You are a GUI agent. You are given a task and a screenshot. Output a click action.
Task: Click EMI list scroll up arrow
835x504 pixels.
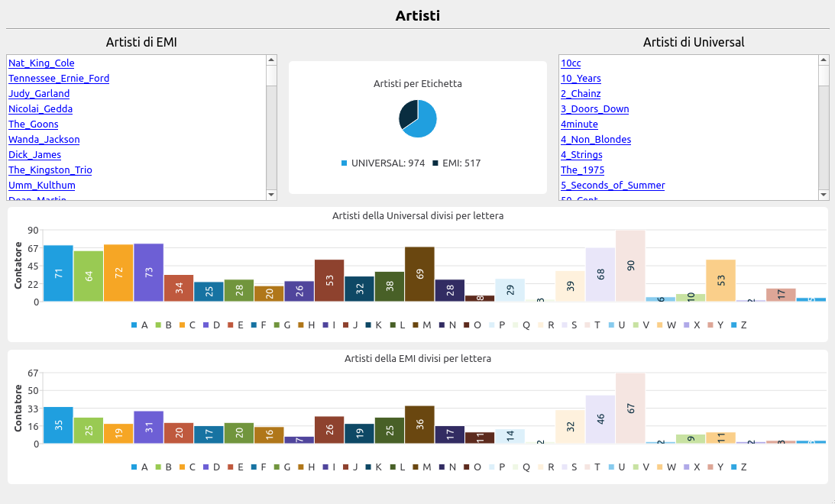271,60
